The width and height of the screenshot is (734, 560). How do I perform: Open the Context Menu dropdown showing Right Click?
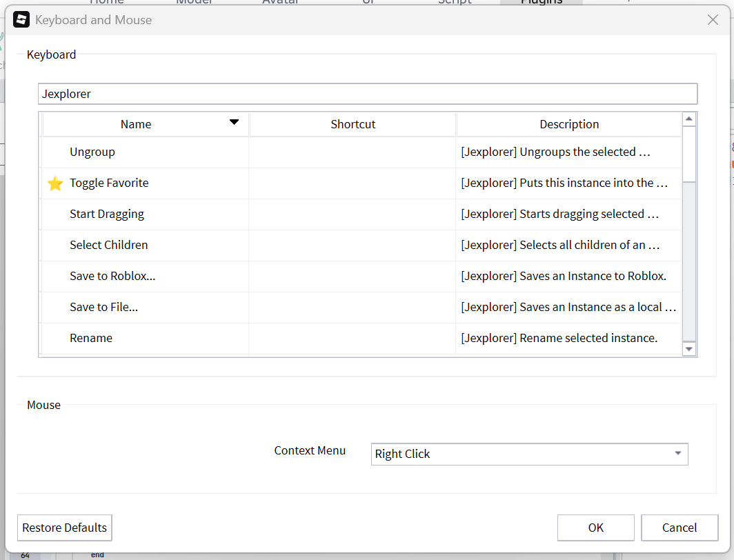[529, 454]
